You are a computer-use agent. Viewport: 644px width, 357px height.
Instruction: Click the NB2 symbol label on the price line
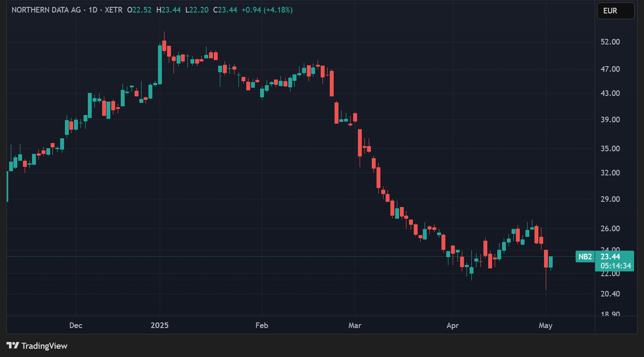click(585, 257)
